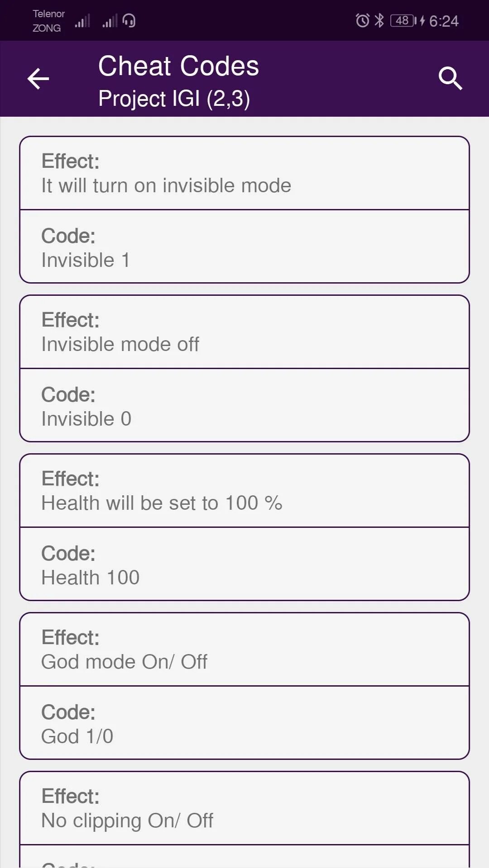Tap the clock time 6:24

pyautogui.click(x=444, y=21)
